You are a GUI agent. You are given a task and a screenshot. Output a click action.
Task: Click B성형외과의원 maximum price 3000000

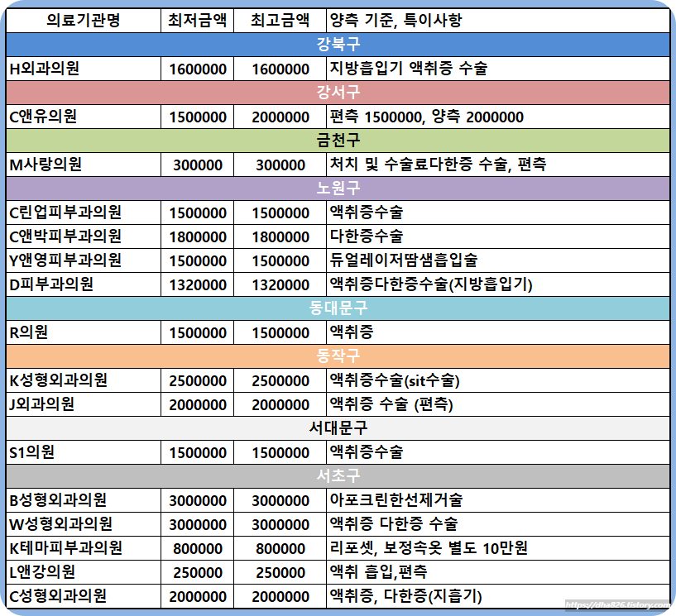pos(280,501)
